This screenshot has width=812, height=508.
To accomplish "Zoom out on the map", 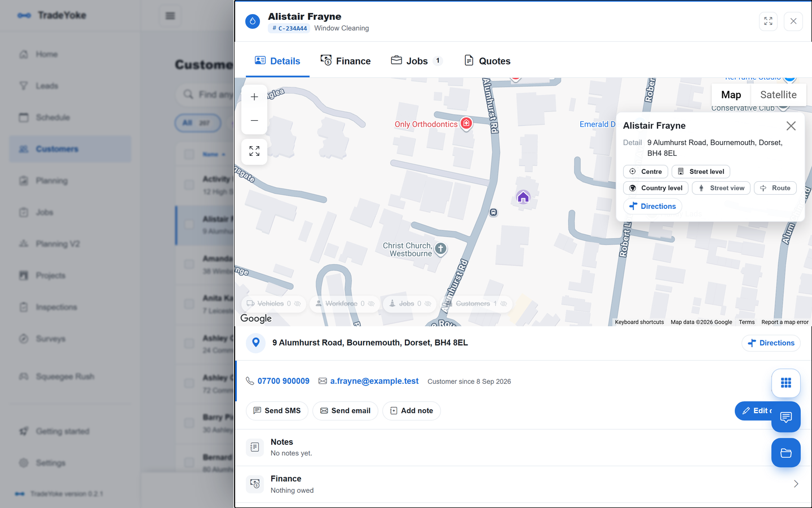I will (254, 121).
